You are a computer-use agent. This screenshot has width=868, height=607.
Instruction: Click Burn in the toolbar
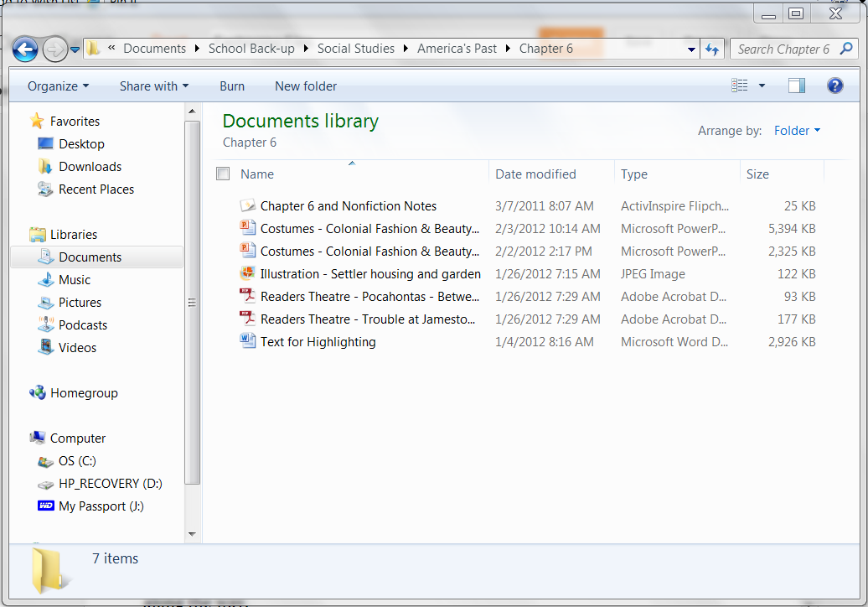click(x=232, y=86)
